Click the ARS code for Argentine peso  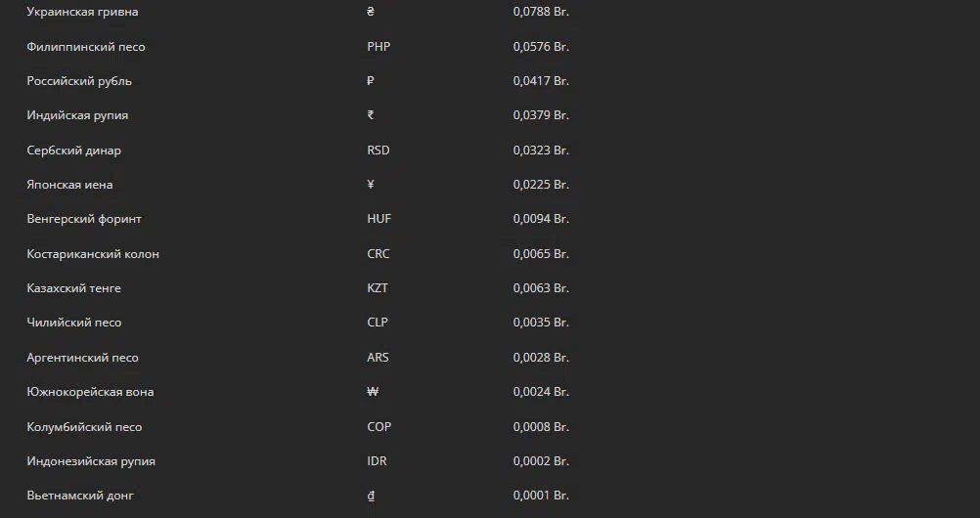378,358
